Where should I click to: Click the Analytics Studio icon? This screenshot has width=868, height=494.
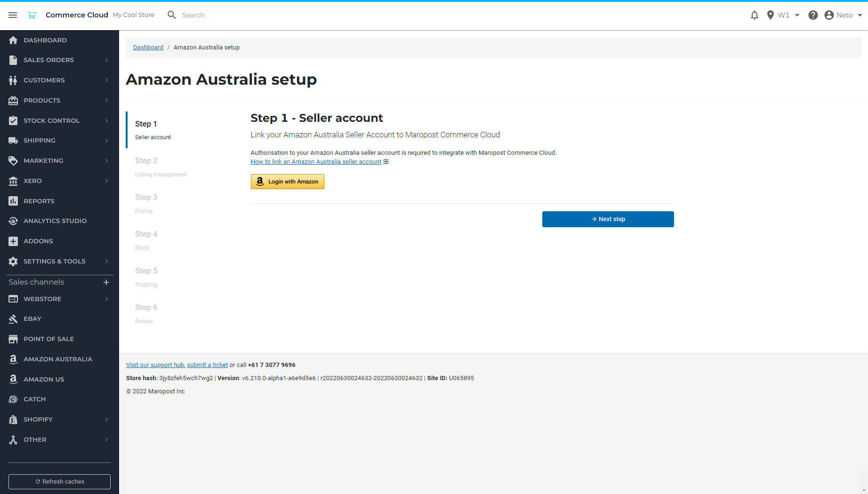coord(13,221)
